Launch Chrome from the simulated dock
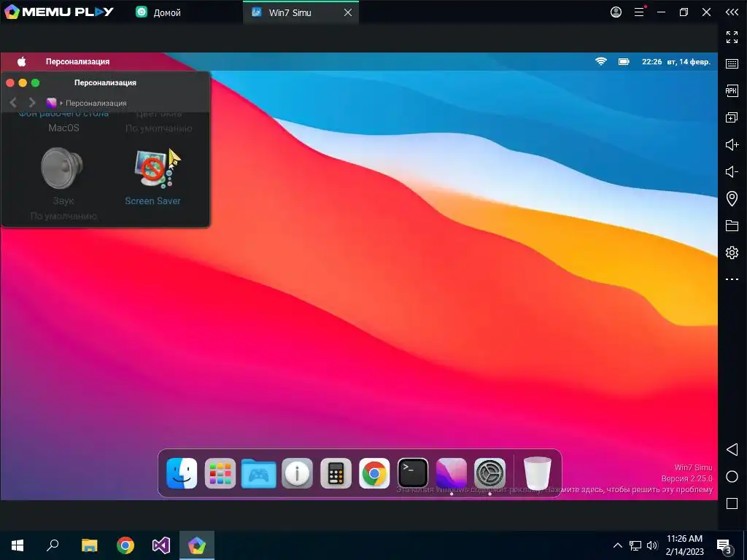747x560 pixels. click(374, 473)
